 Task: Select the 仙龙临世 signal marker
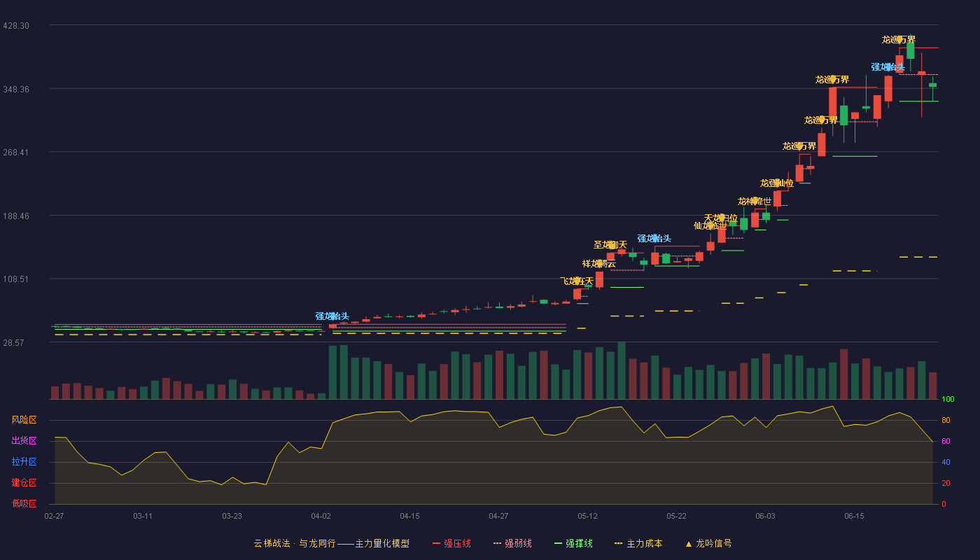[x=710, y=225]
